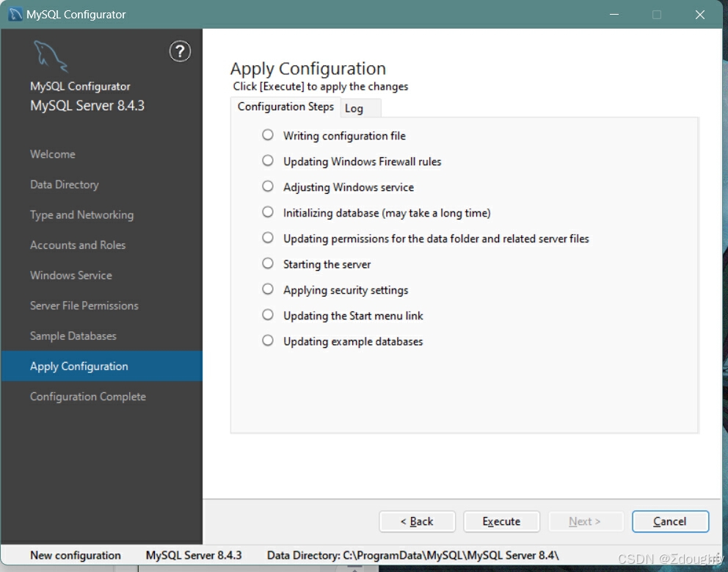
Task: Click the MySQL Configurator title bar icon
Action: coord(15,15)
